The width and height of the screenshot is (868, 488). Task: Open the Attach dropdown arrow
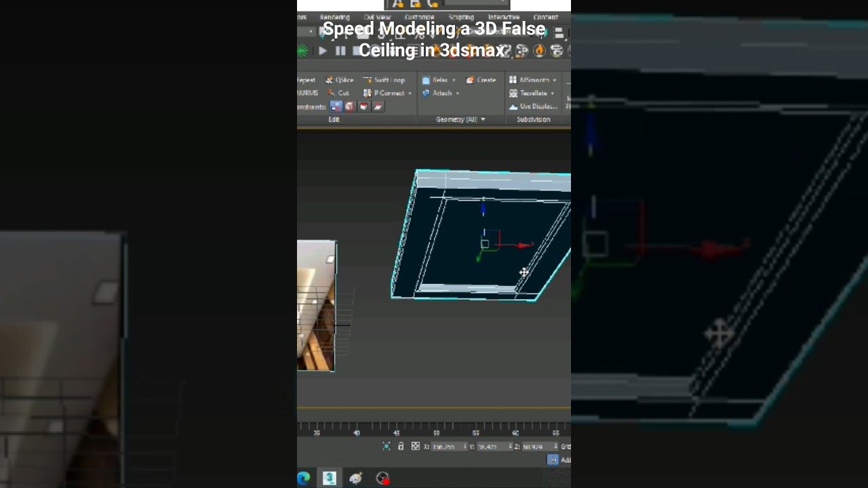pos(457,94)
